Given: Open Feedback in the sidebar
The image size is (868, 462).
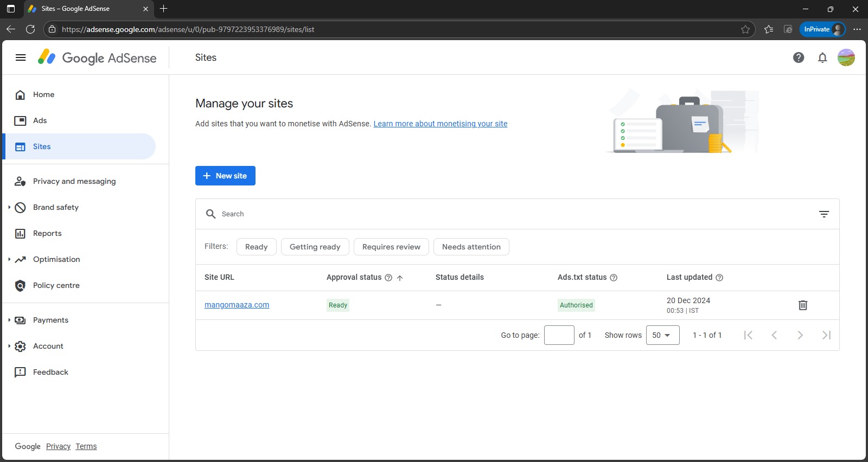Looking at the screenshot, I should (x=79, y=372).
